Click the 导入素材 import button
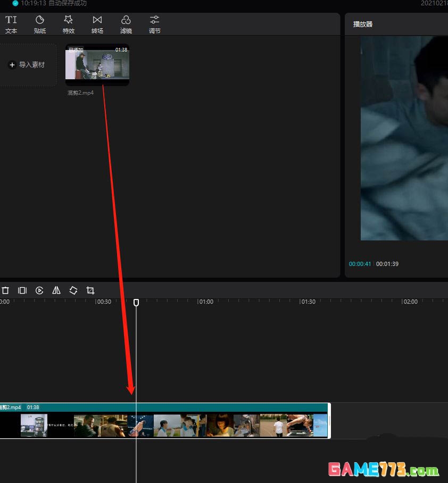Image resolution: width=448 pixels, height=483 pixels. point(27,65)
